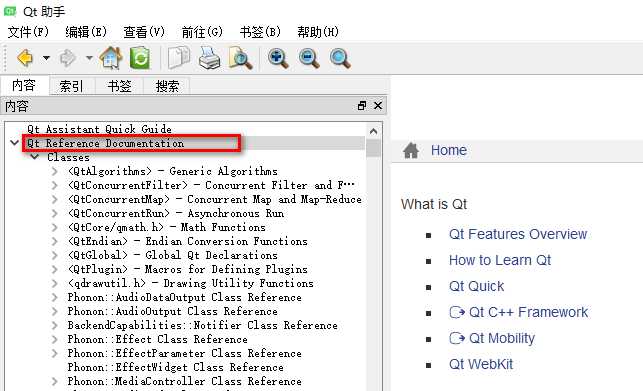The height and width of the screenshot is (391, 643).
Task: Click the contents tree scrollbar up arrow
Action: click(373, 131)
